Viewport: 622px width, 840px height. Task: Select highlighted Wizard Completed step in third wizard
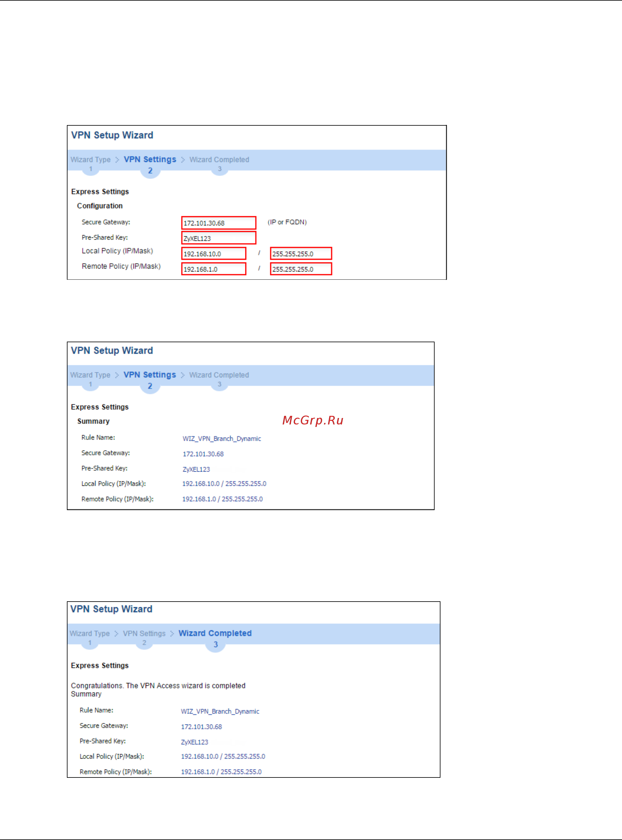click(x=215, y=633)
